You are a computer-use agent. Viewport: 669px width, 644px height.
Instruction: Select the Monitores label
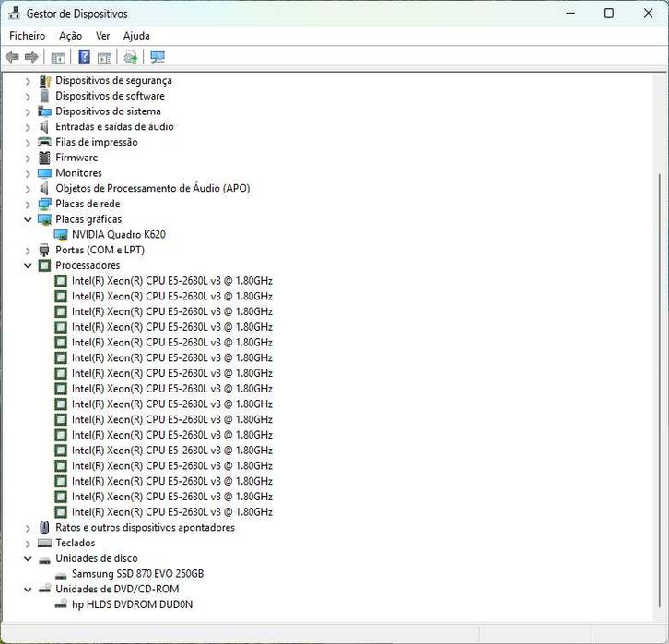79,173
